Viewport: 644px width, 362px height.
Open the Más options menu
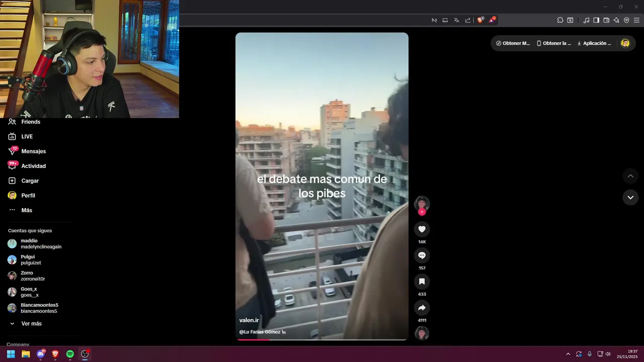coord(20,210)
